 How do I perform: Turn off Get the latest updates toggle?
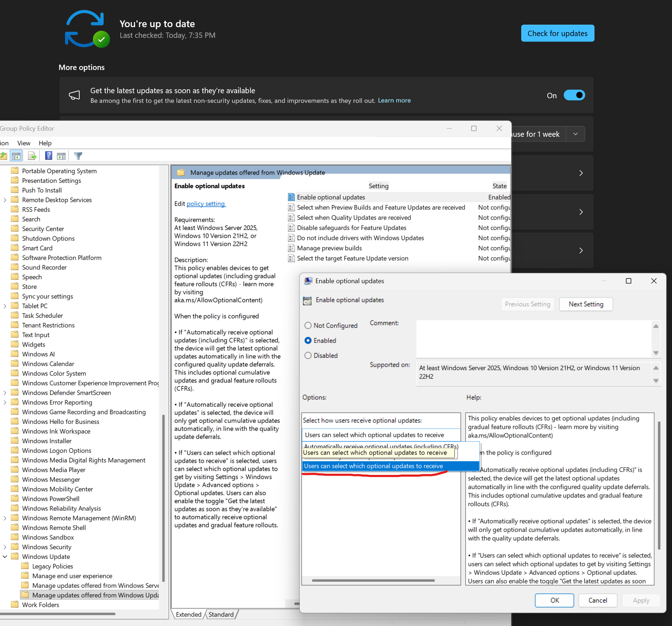point(574,95)
